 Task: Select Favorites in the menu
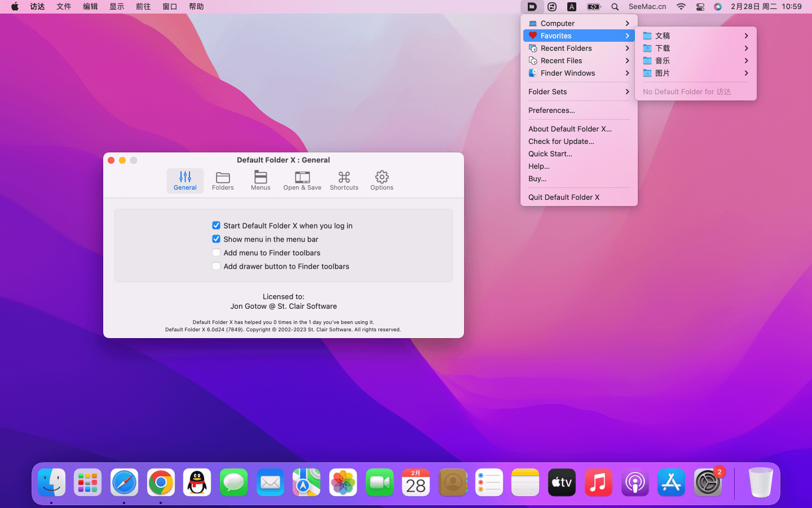click(579, 36)
